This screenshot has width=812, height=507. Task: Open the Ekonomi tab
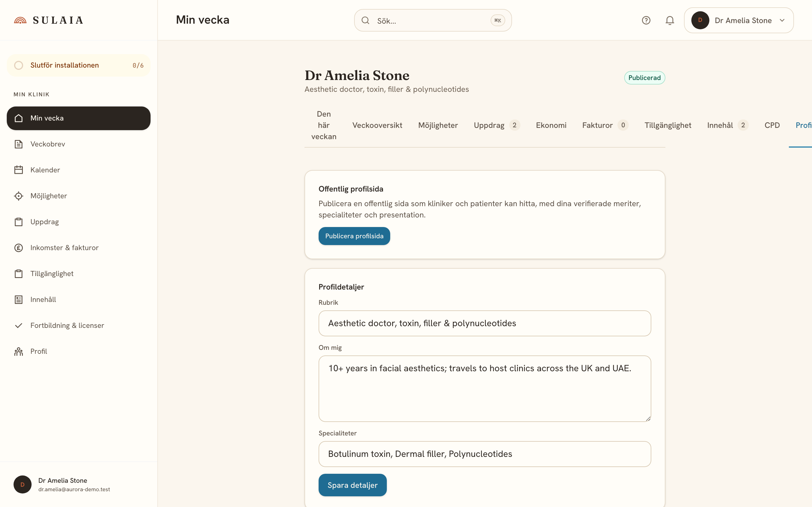point(551,125)
